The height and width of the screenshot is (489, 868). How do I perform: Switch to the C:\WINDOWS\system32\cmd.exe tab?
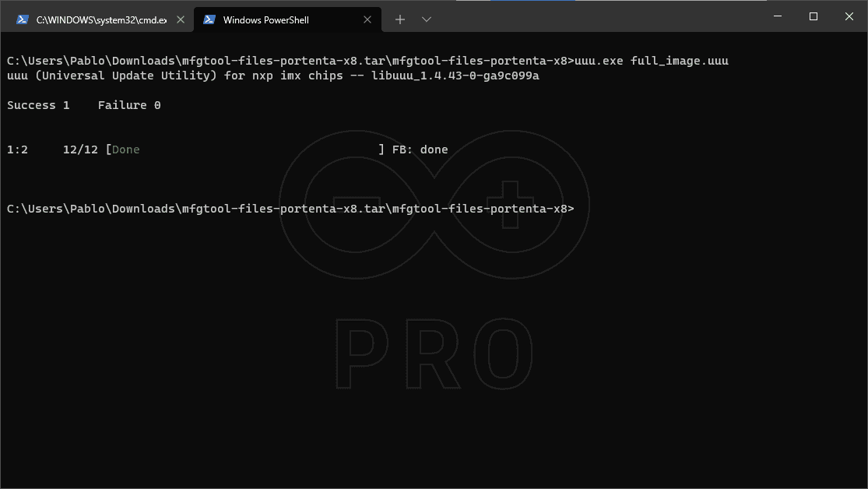tap(97, 19)
